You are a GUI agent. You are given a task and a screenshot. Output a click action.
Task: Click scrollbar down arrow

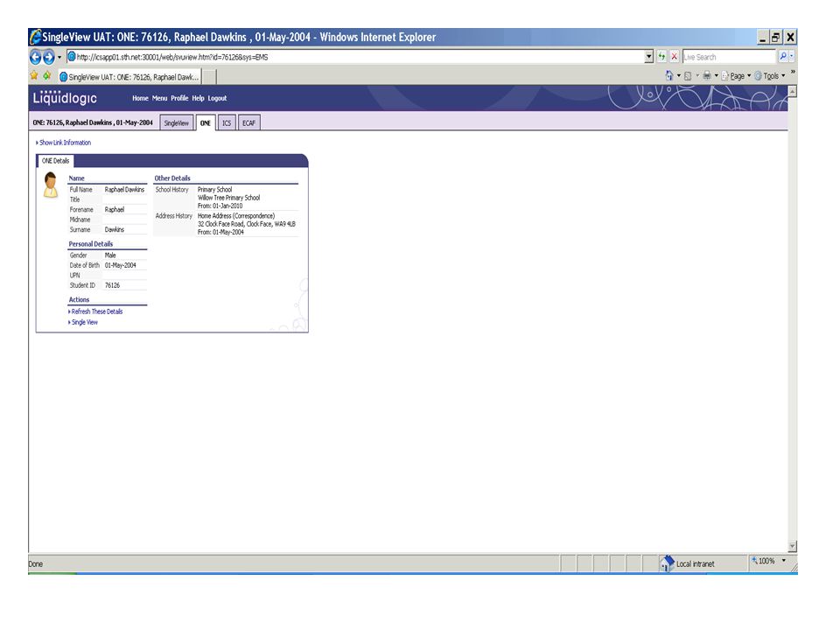point(793,546)
